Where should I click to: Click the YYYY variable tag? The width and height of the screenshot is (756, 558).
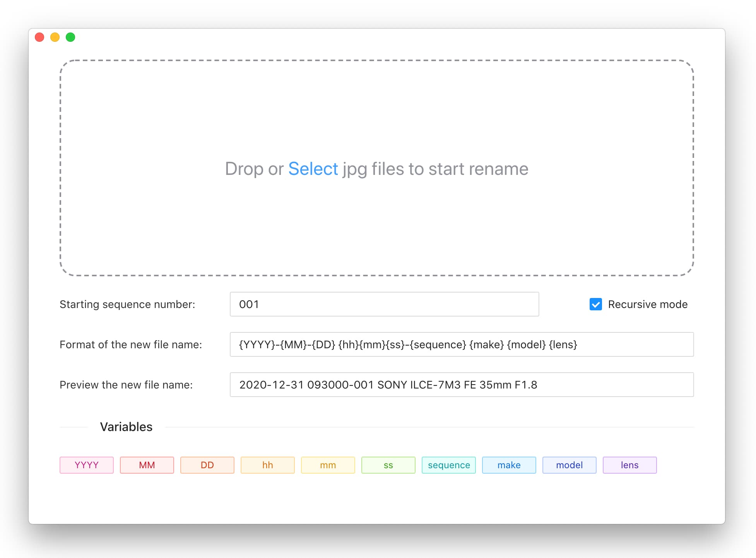pos(87,465)
